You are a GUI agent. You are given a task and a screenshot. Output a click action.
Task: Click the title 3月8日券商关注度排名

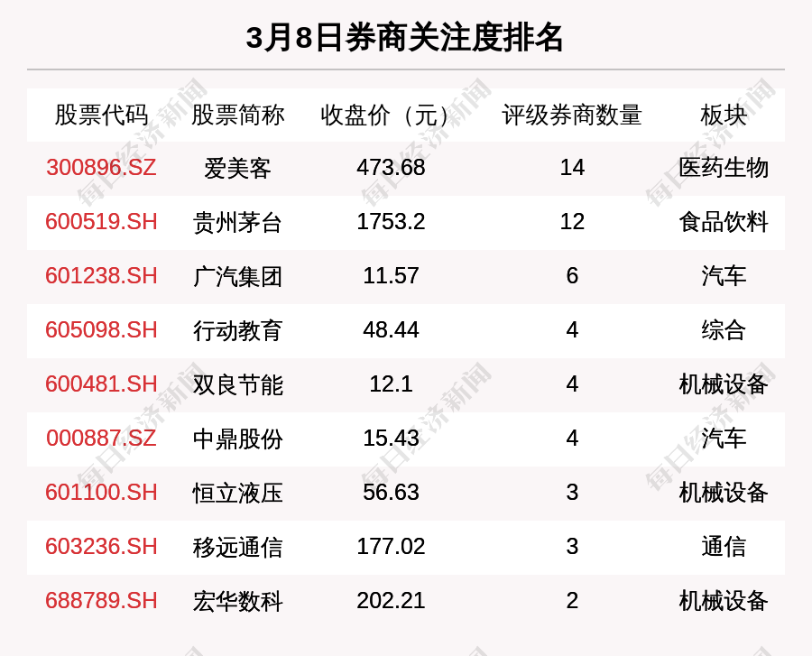(404, 38)
